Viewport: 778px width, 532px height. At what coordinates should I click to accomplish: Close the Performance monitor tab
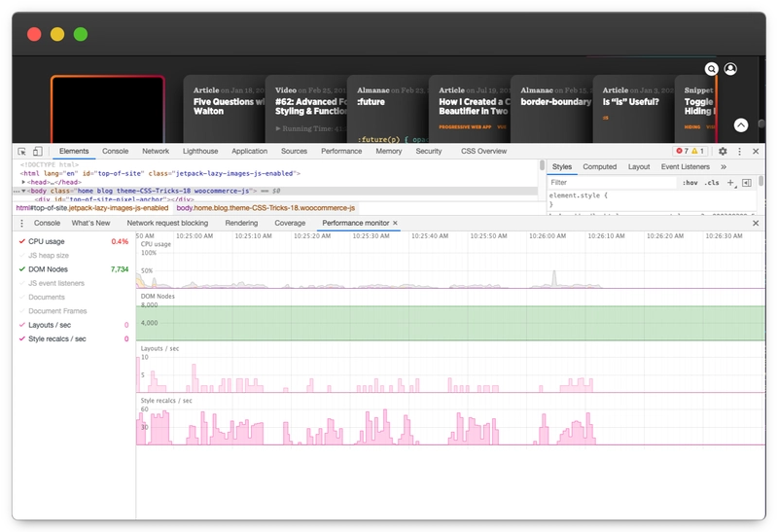click(396, 224)
